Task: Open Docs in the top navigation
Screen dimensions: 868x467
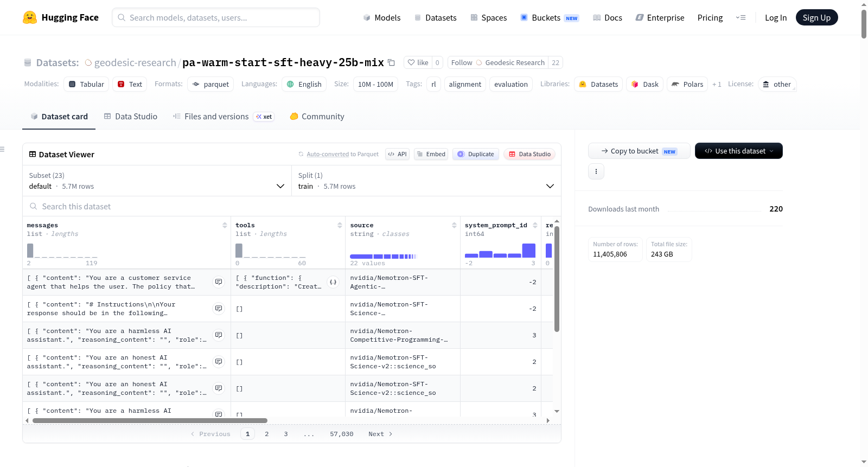Action: pos(608,17)
